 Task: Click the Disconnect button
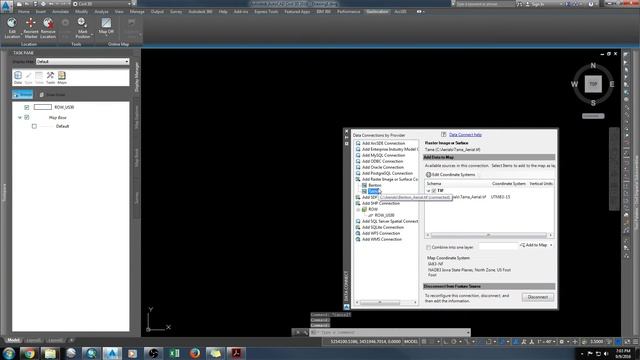point(538,297)
